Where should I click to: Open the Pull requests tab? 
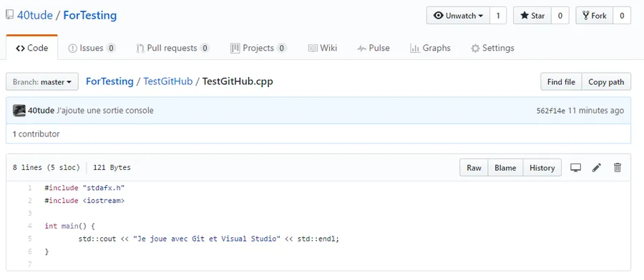point(172,48)
